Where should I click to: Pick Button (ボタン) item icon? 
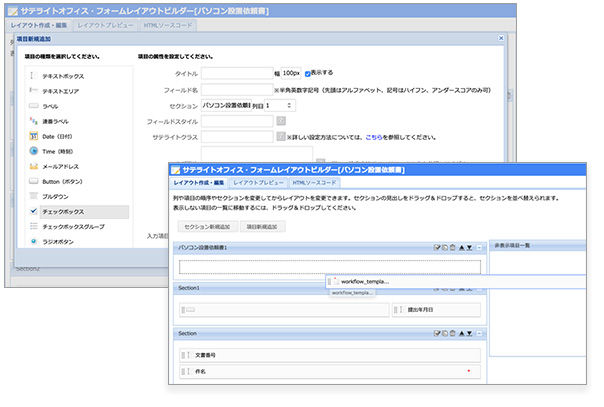tap(34, 181)
